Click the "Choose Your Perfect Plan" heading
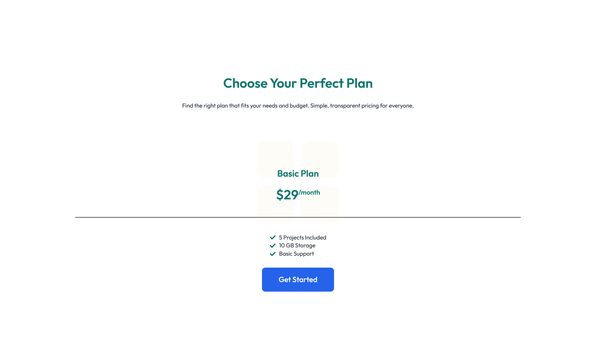 coord(298,83)
